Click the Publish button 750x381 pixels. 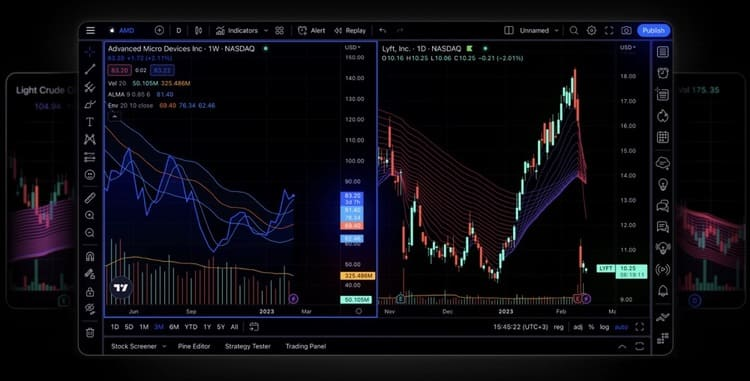click(653, 31)
